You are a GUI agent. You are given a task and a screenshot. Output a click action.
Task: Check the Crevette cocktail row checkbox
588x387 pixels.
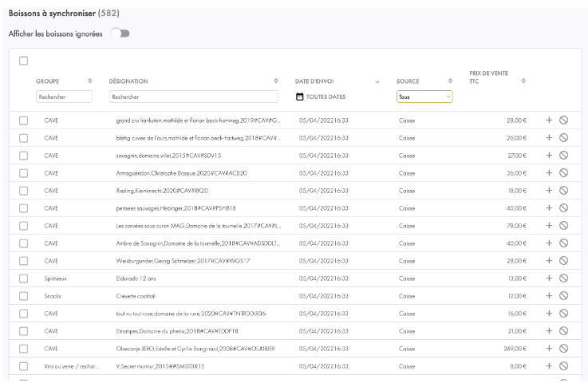tap(24, 296)
